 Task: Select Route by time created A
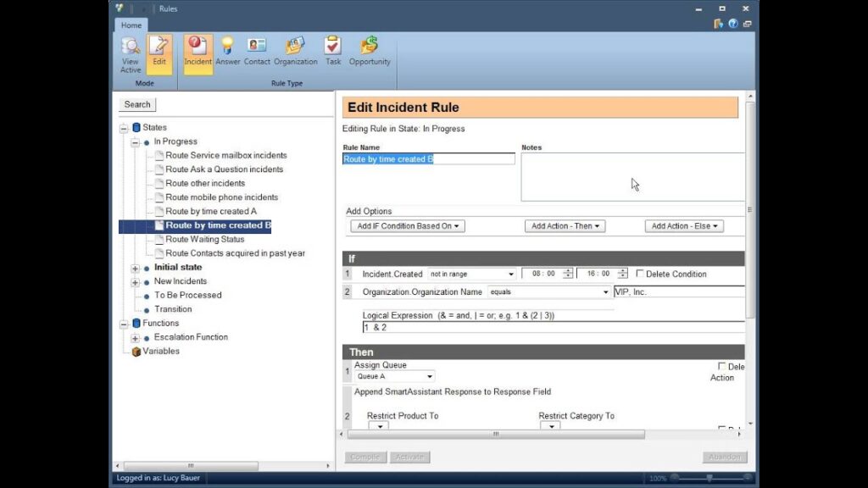(211, 211)
